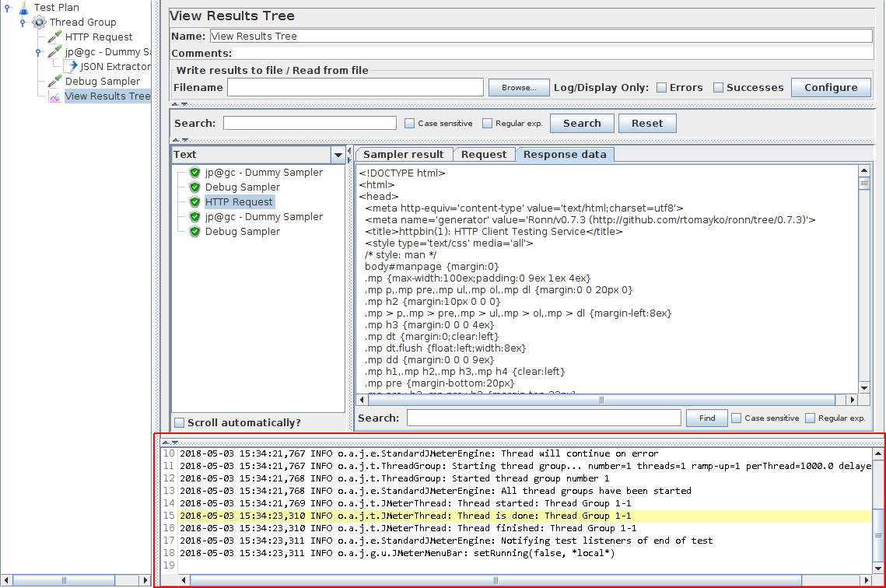Click the success icon on first jp@gc Dummy Sampler result
The width and height of the screenshot is (886, 588).
click(x=194, y=172)
